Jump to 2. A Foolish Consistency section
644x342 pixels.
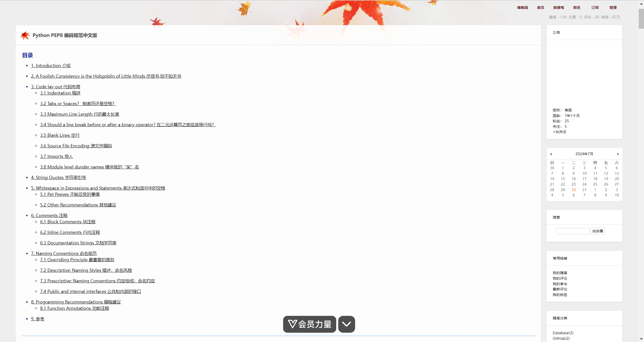[106, 76]
